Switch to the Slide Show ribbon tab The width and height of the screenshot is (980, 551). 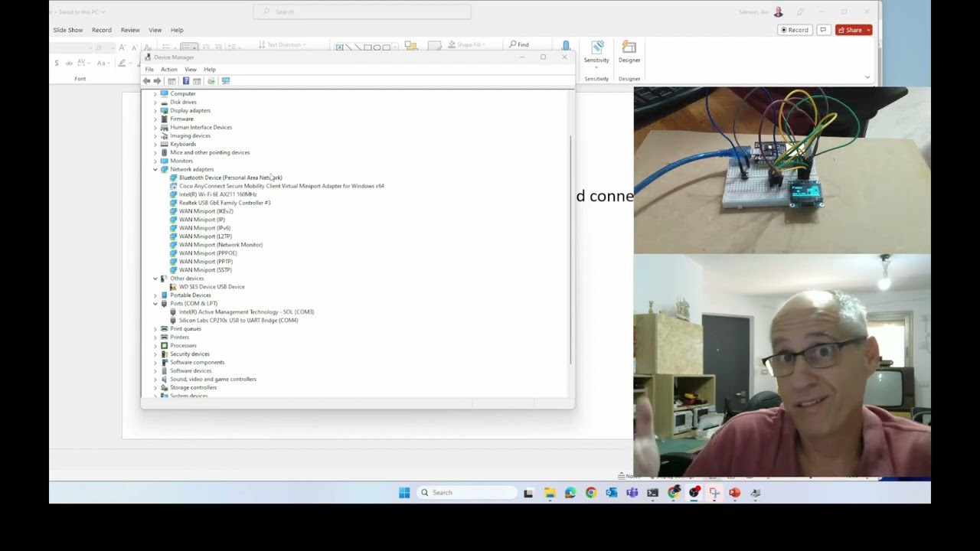point(68,30)
